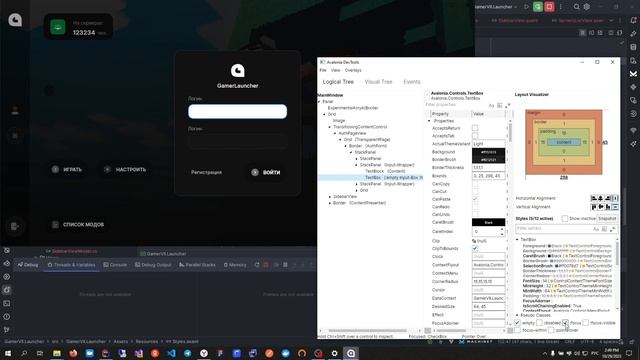Click Регистрация link in login form
Screen dimensions: 640x360
click(207, 173)
